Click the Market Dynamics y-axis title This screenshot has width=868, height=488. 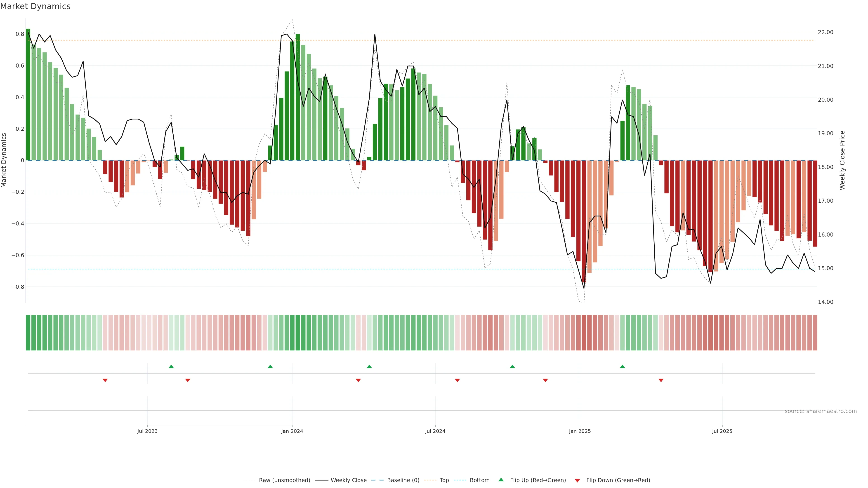coord(4,160)
